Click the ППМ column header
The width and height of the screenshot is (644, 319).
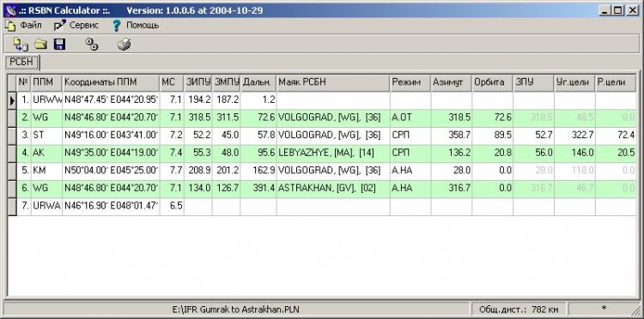pyautogui.click(x=47, y=83)
